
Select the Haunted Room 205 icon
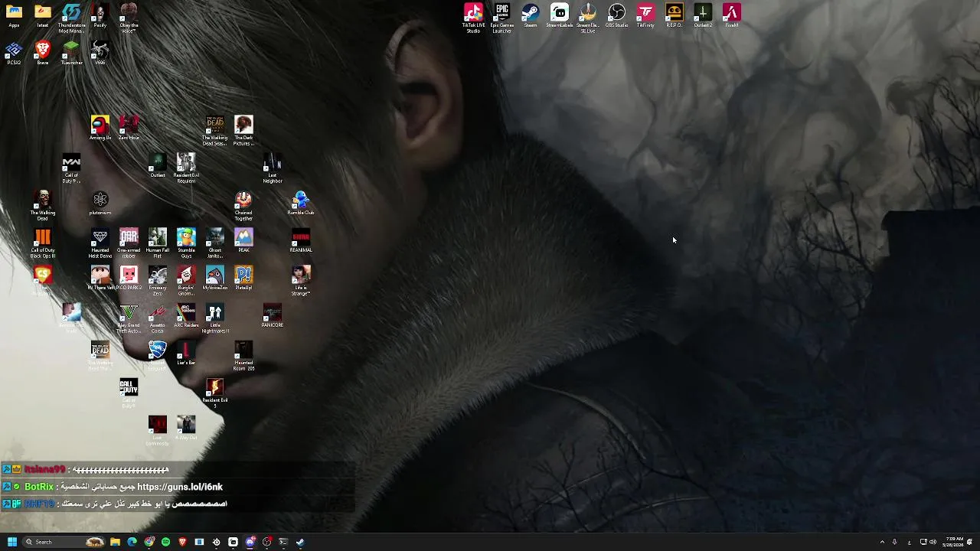(x=243, y=355)
